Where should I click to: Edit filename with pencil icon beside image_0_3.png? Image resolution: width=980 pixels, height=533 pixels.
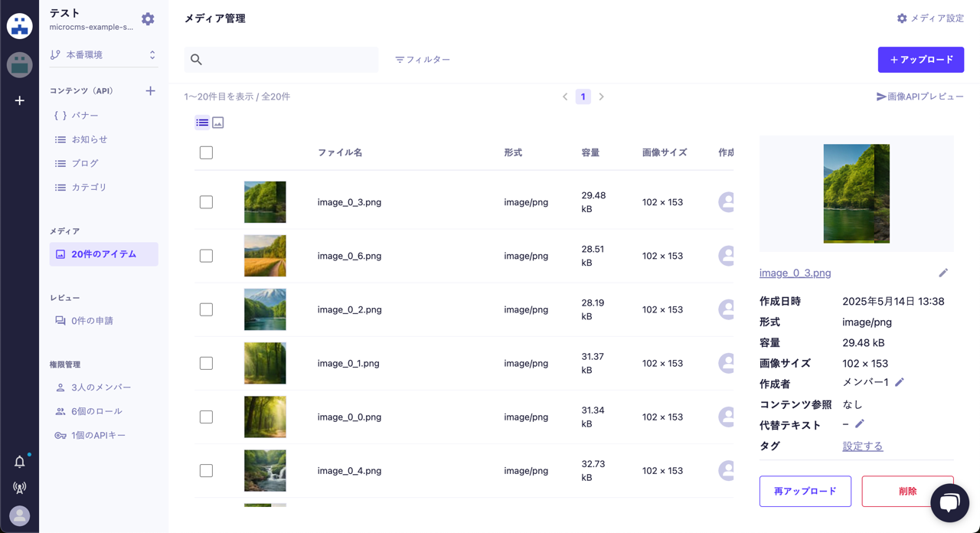click(943, 273)
